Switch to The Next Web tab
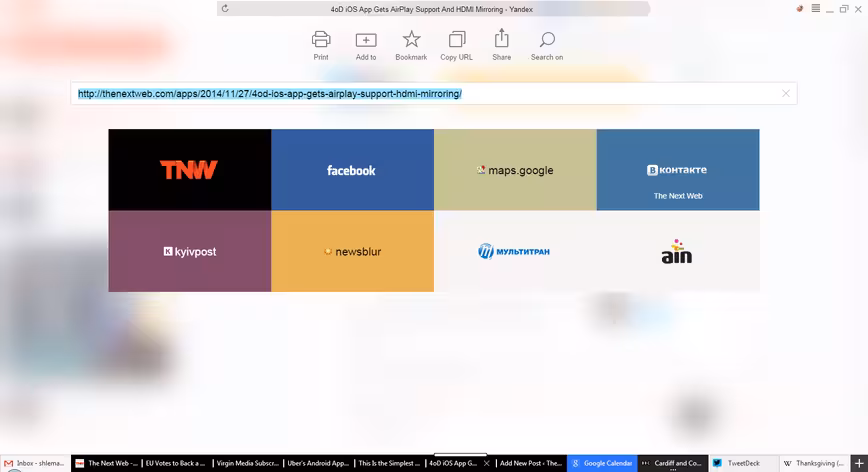The width and height of the screenshot is (868, 472). pos(106,463)
